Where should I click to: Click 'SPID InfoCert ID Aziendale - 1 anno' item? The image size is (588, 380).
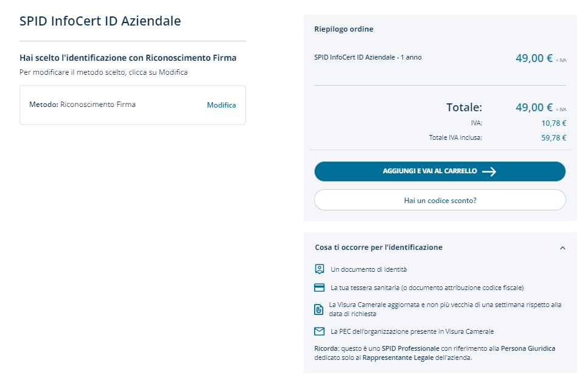click(368, 58)
